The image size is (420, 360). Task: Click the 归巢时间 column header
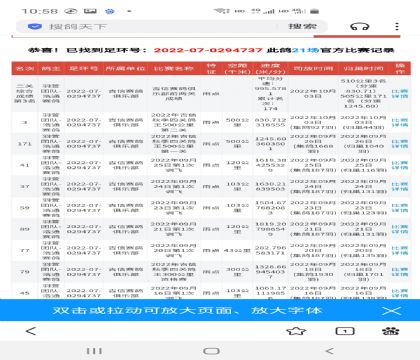363,68
